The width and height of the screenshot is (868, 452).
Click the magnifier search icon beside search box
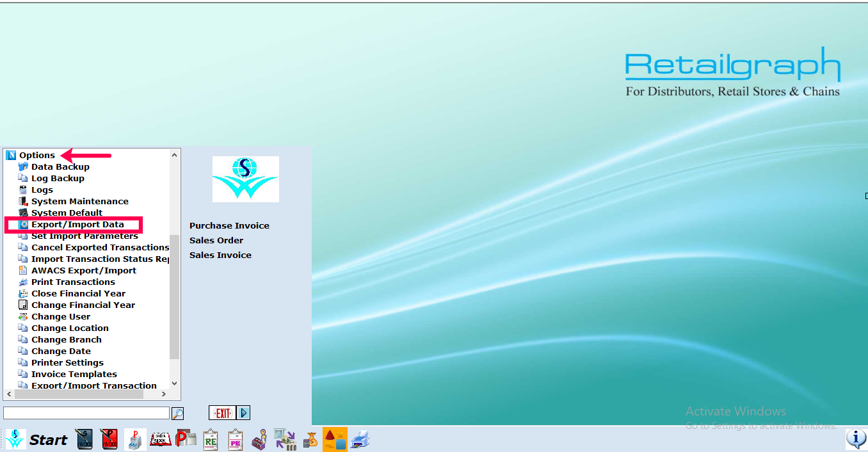(178, 413)
